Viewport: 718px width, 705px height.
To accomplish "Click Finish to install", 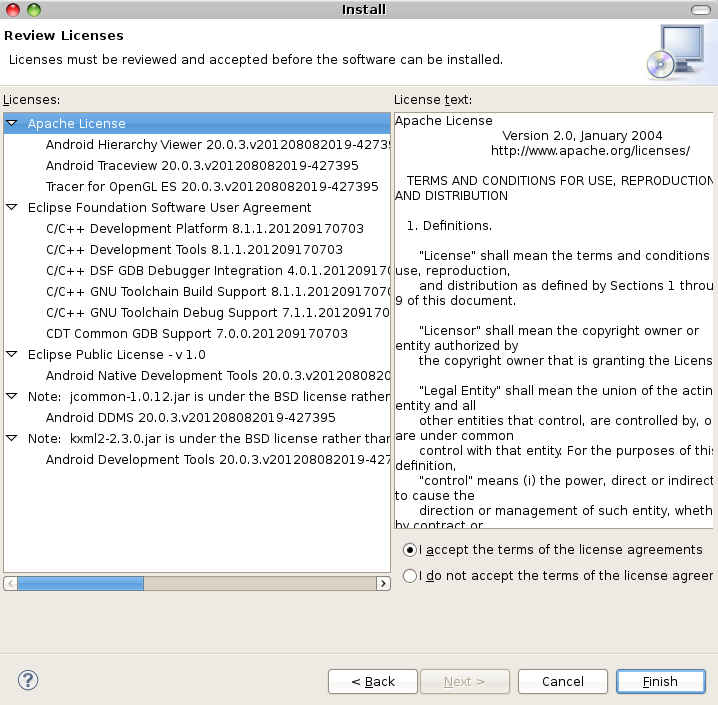I will (660, 682).
